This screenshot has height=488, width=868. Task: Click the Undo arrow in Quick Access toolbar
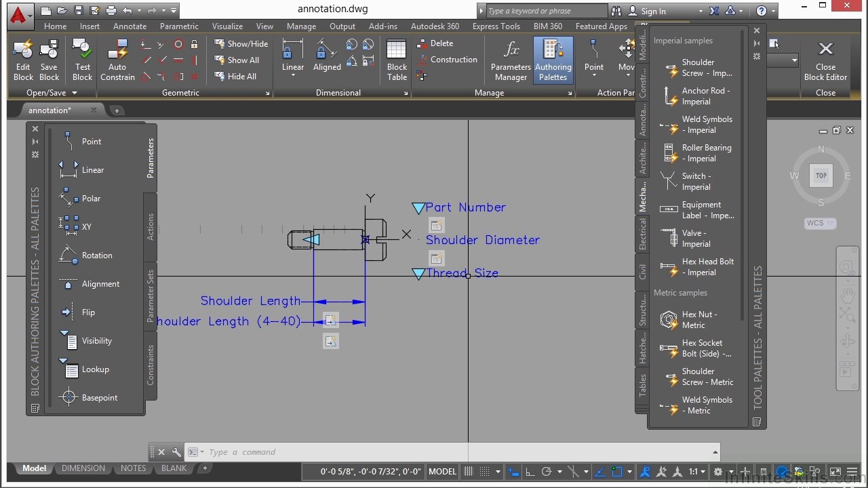tap(127, 11)
